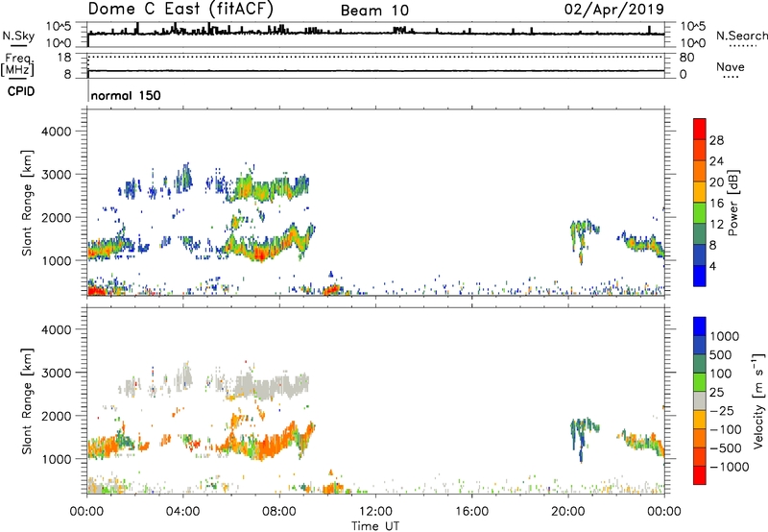Pick the bottom blue segment of the power colorbar
The image size is (768, 532).
pyautogui.click(x=700, y=276)
